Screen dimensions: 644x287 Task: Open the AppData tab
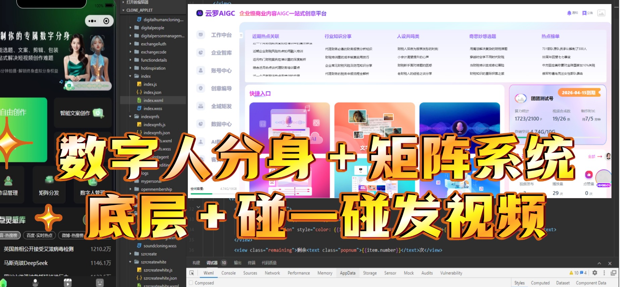pos(347,273)
